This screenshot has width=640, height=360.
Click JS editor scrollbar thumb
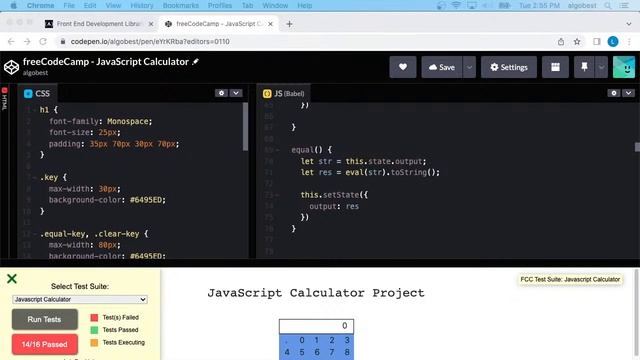tap(637, 147)
